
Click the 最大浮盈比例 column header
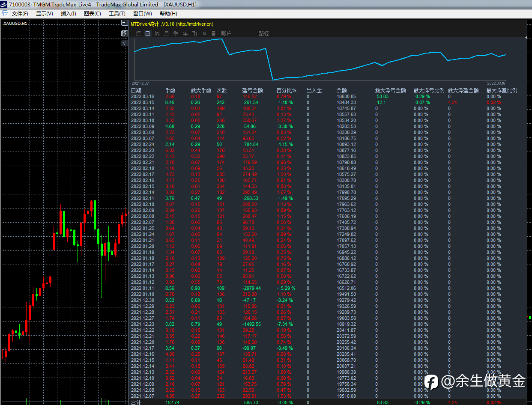(502, 90)
